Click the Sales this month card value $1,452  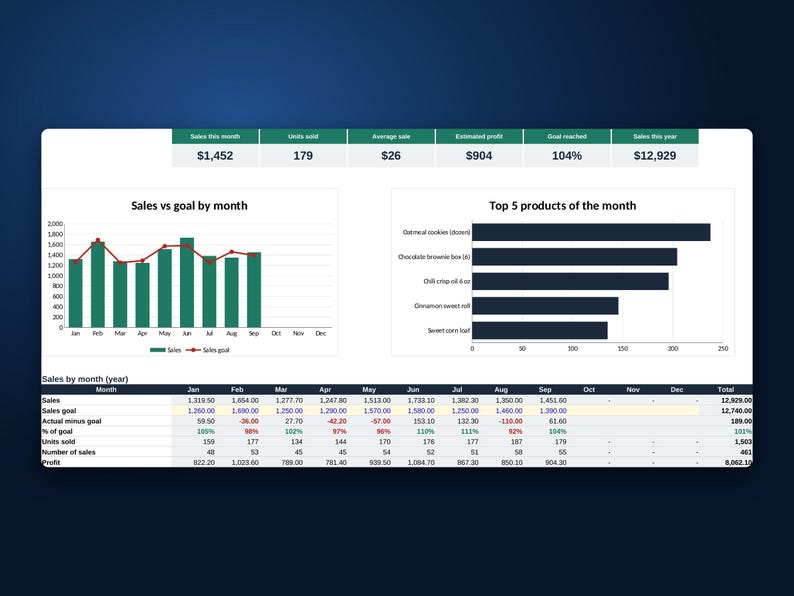click(215, 155)
